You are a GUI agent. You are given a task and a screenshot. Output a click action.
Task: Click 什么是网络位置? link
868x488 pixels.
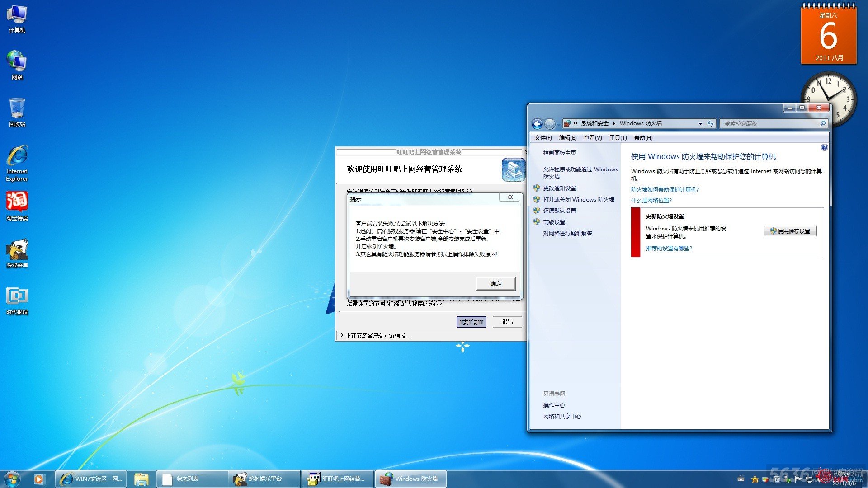coord(651,201)
